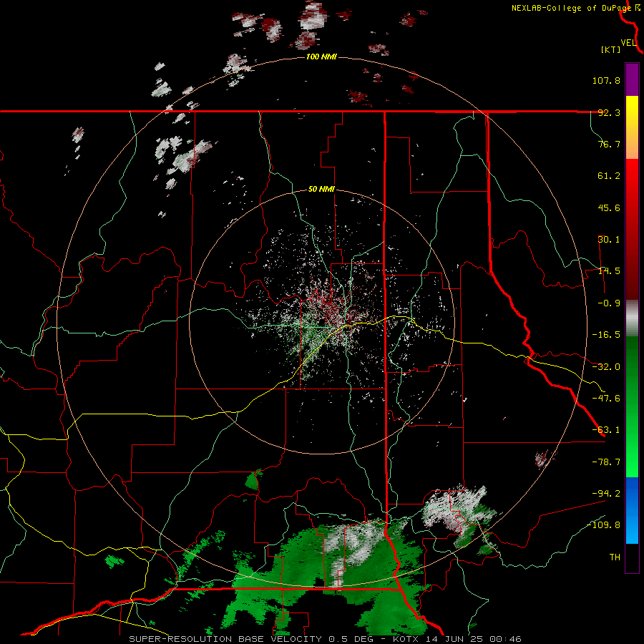The image size is (644, 644).
Task: Click the yellow-orange segment of the color bar
Action: tap(632, 127)
